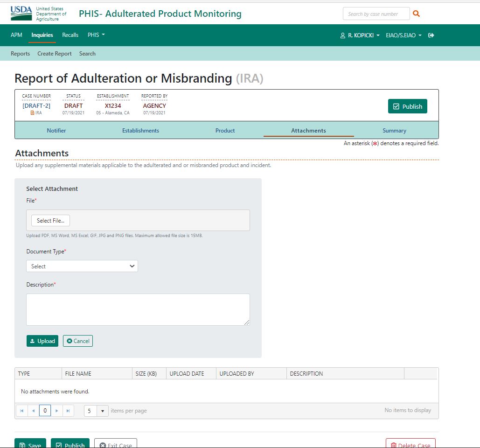Open the Establishments tab
480x448 pixels.
(x=140, y=131)
